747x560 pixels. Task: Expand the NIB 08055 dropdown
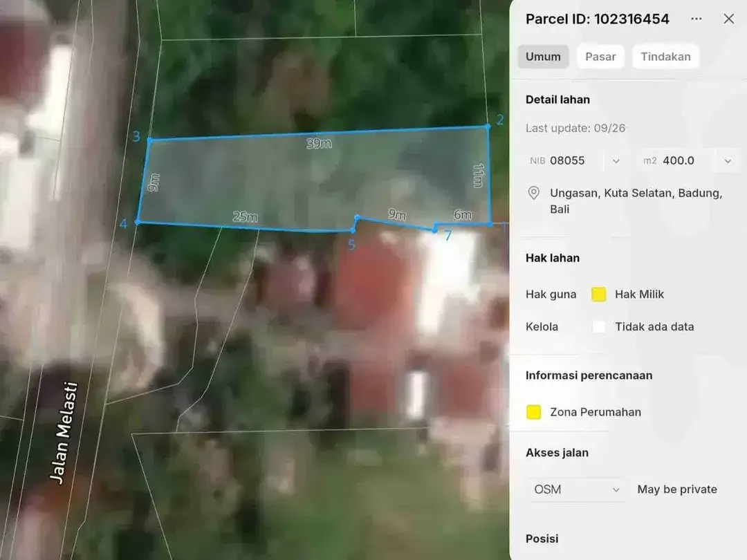616,161
